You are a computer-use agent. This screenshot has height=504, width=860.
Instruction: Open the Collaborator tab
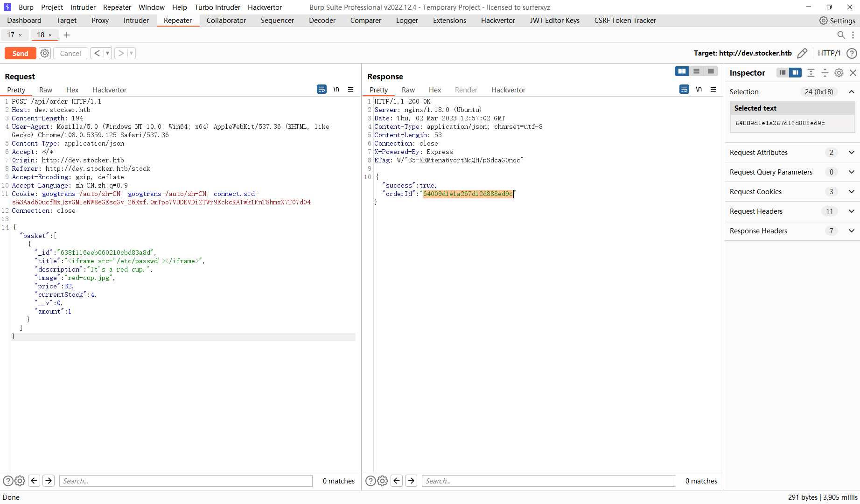[226, 21]
